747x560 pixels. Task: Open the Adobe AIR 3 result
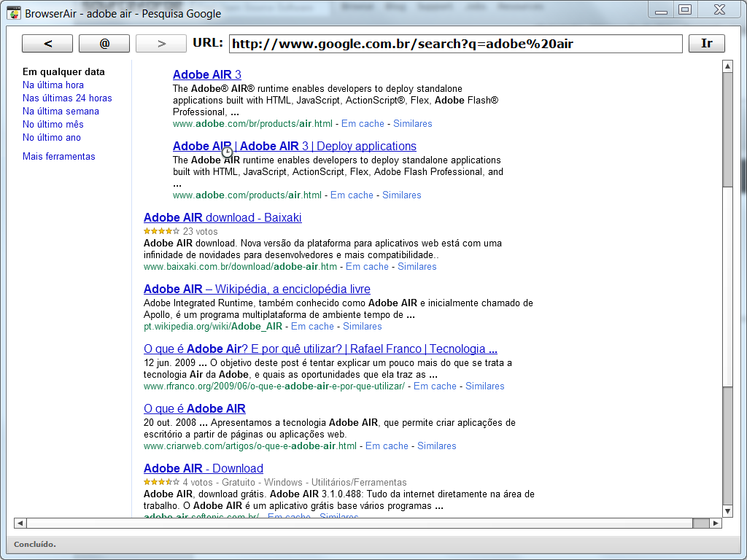206,75
